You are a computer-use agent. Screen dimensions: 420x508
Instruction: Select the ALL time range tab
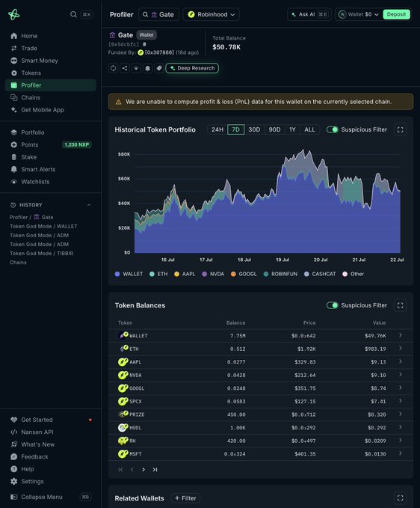click(309, 129)
